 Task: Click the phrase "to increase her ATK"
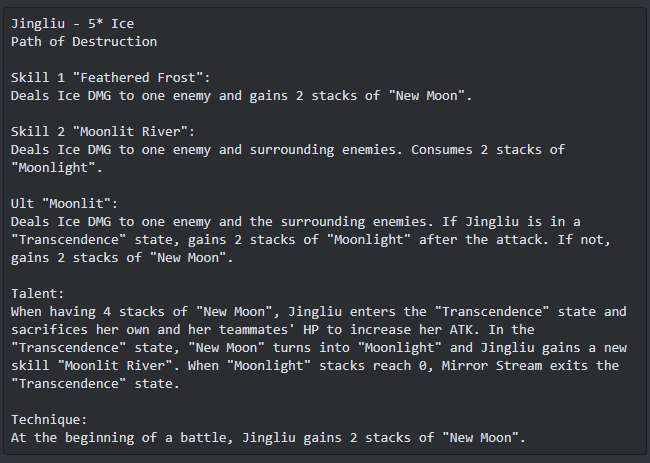pyautogui.click(x=399, y=330)
